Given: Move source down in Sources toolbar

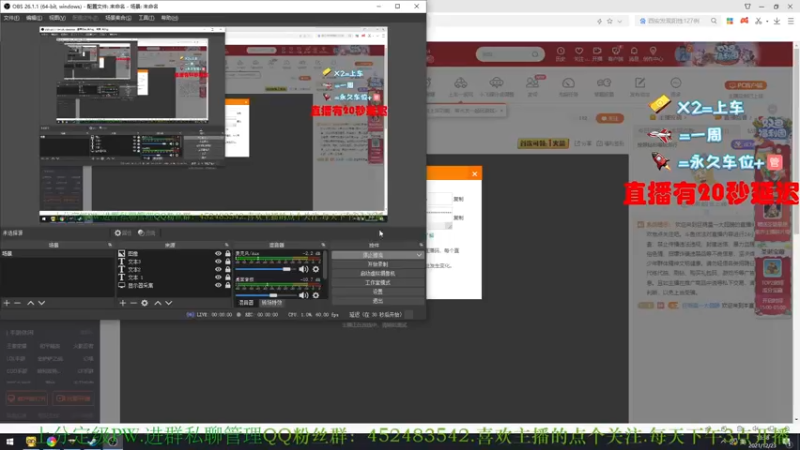Looking at the screenshot, I should [x=168, y=303].
